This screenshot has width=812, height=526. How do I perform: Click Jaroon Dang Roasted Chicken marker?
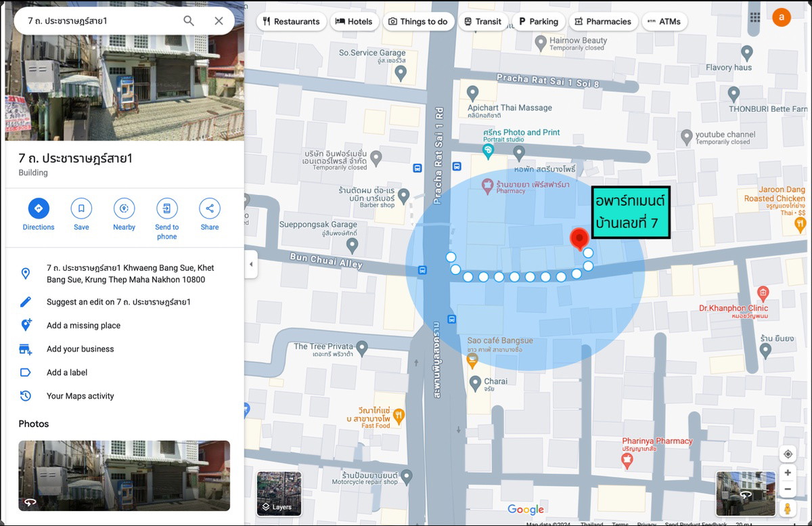point(801,223)
